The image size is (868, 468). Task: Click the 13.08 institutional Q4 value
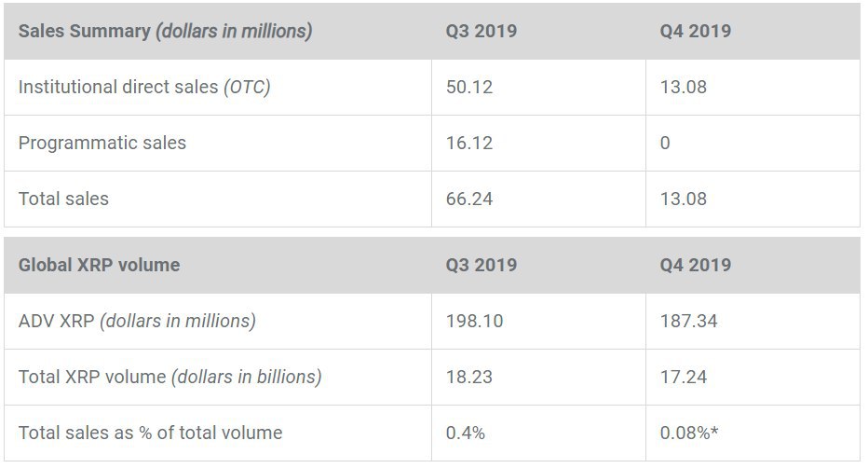click(x=683, y=87)
